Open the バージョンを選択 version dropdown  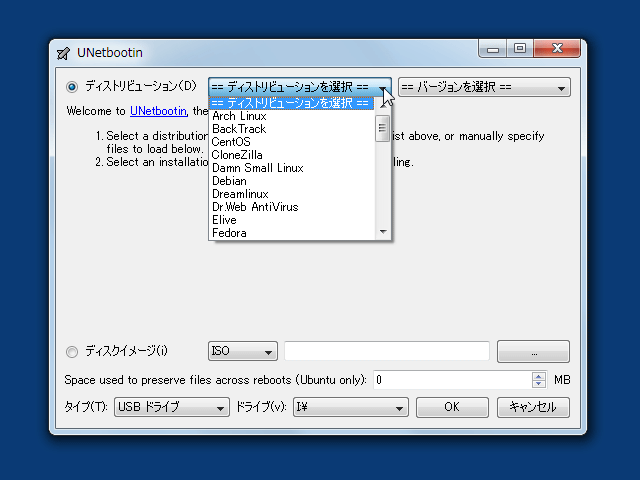point(484,87)
